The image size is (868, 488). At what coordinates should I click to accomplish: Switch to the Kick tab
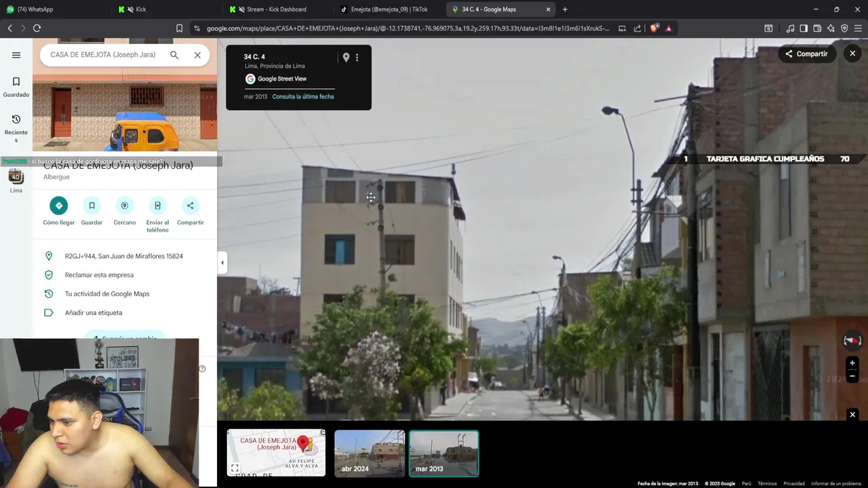tap(166, 9)
